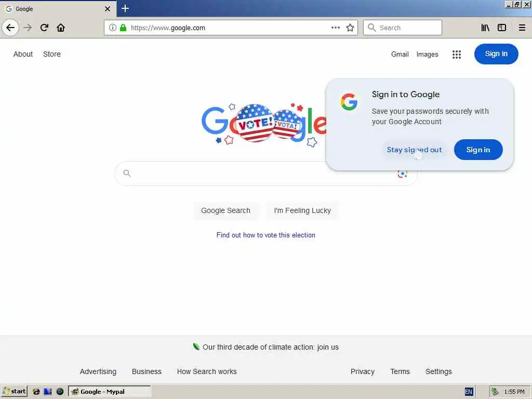Open Gmail link
This screenshot has width=532, height=399.
(x=400, y=54)
